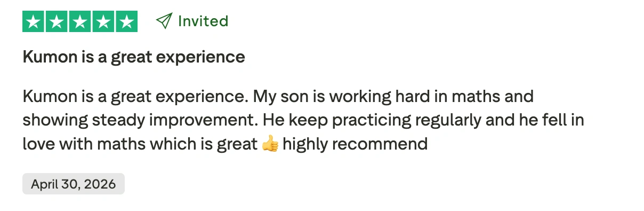Open the bold review title heading
Screen dimensions: 644x211
pyautogui.click(x=134, y=57)
